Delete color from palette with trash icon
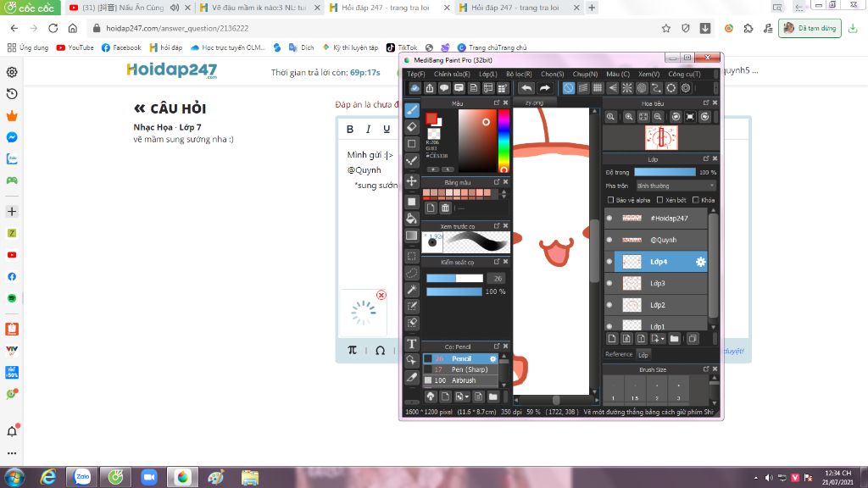 (445, 208)
